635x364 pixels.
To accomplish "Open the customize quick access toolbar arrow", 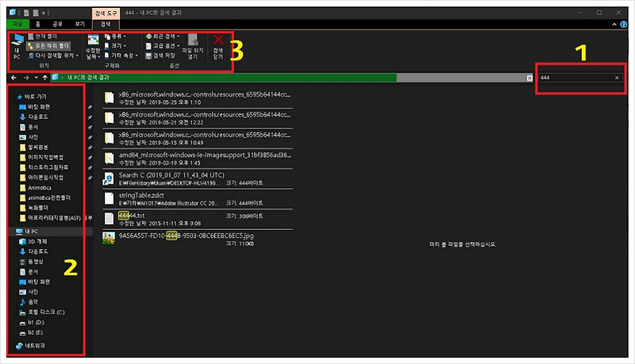I will tap(44, 13).
